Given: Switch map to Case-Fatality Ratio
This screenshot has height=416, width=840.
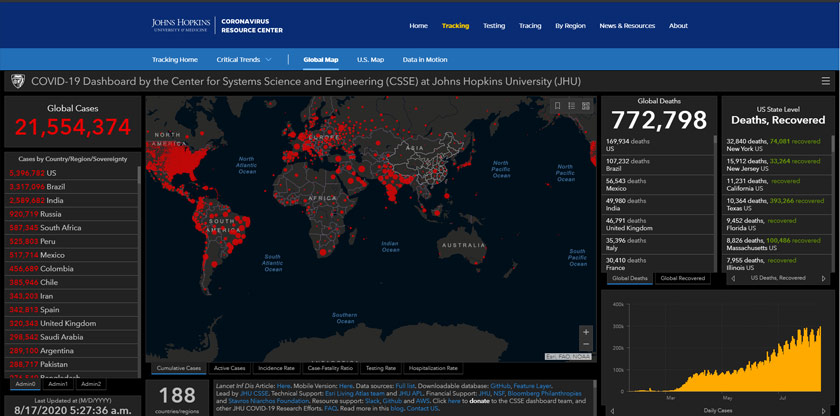Looking at the screenshot, I should coord(330,368).
